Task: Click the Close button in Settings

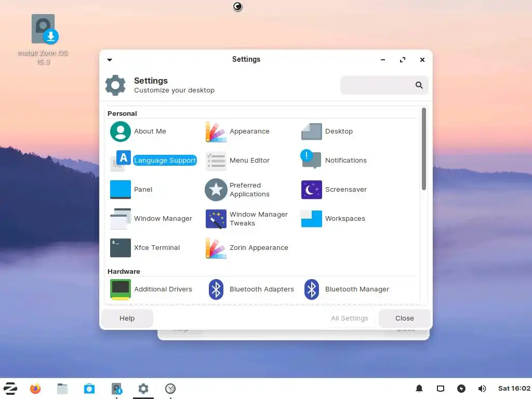Action: point(404,318)
